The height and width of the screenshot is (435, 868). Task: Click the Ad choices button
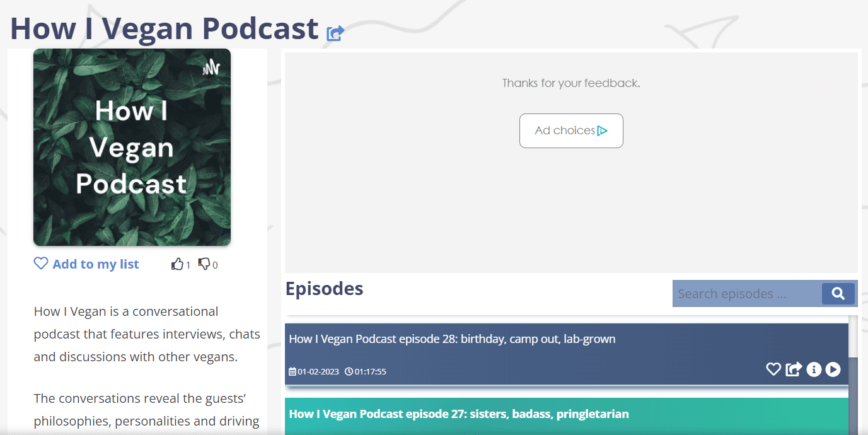tap(571, 130)
